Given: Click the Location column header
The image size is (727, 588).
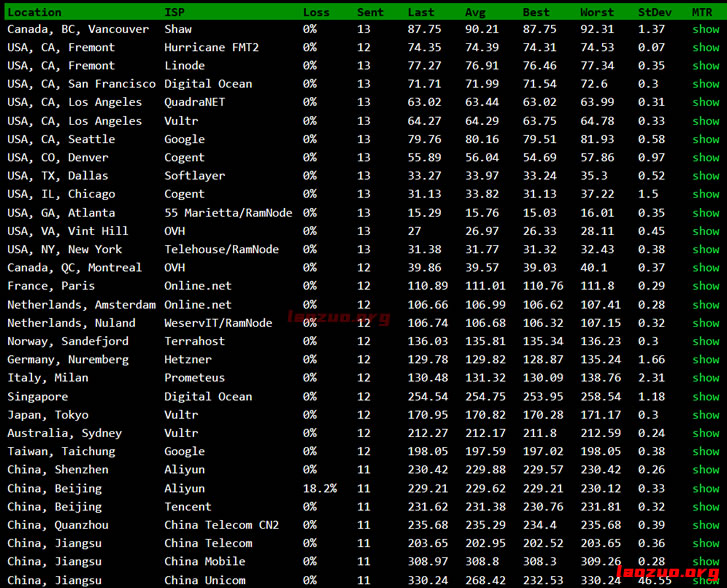Looking at the screenshot, I should (34, 12).
